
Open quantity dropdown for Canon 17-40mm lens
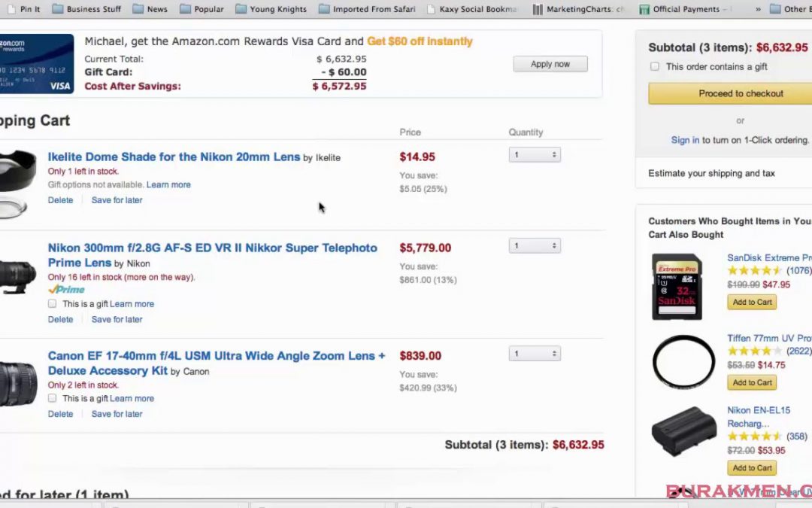tap(535, 354)
